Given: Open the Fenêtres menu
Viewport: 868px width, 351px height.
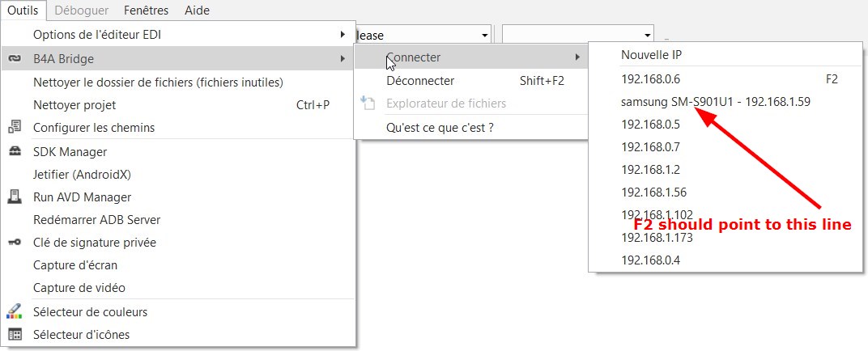Looking at the screenshot, I should click(147, 11).
